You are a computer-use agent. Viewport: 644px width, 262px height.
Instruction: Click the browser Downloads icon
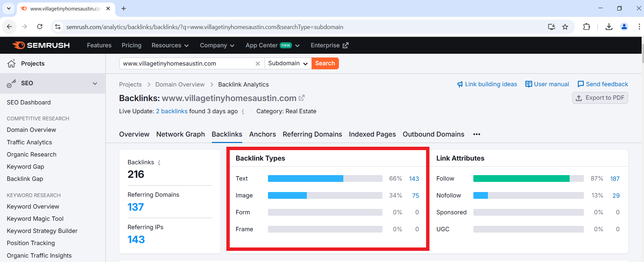point(609,27)
